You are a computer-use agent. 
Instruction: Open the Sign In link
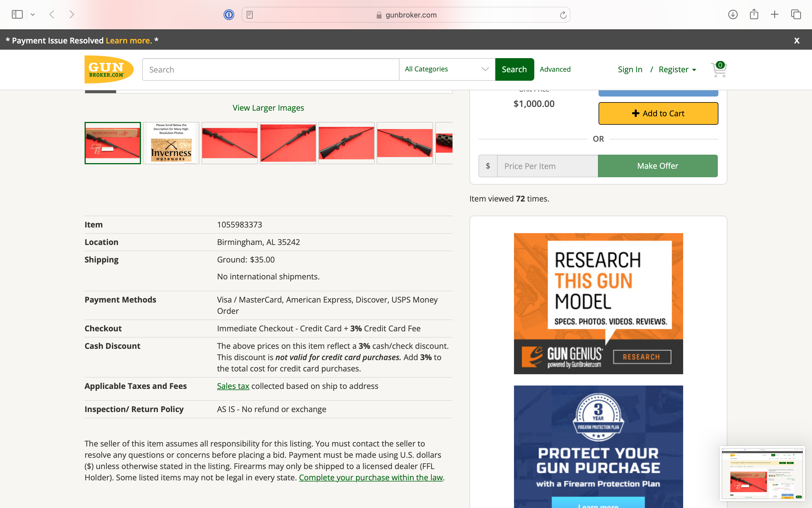coord(630,69)
